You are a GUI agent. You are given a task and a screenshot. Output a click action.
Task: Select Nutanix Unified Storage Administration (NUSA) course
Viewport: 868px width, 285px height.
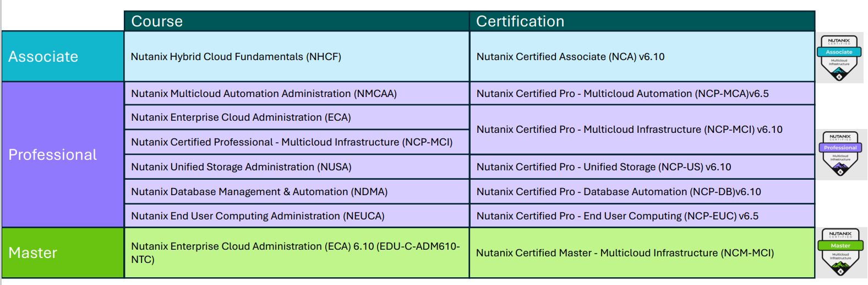[241, 167]
